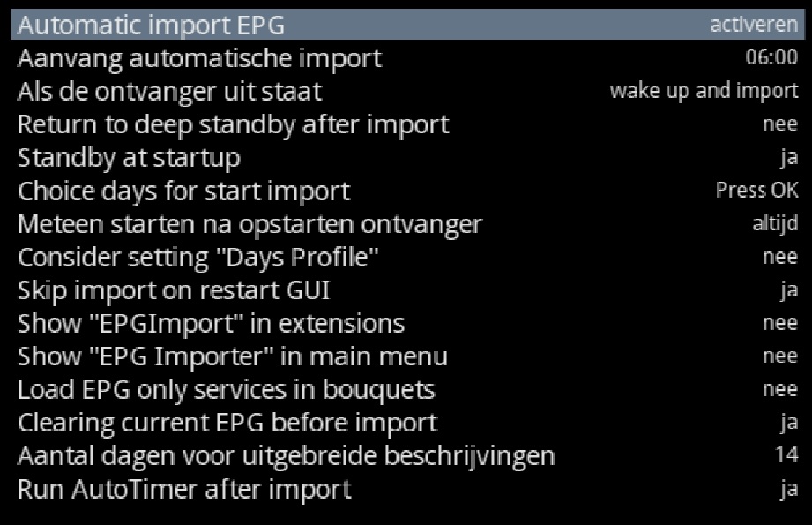Toggle Run AutoTimer after import

788,489
